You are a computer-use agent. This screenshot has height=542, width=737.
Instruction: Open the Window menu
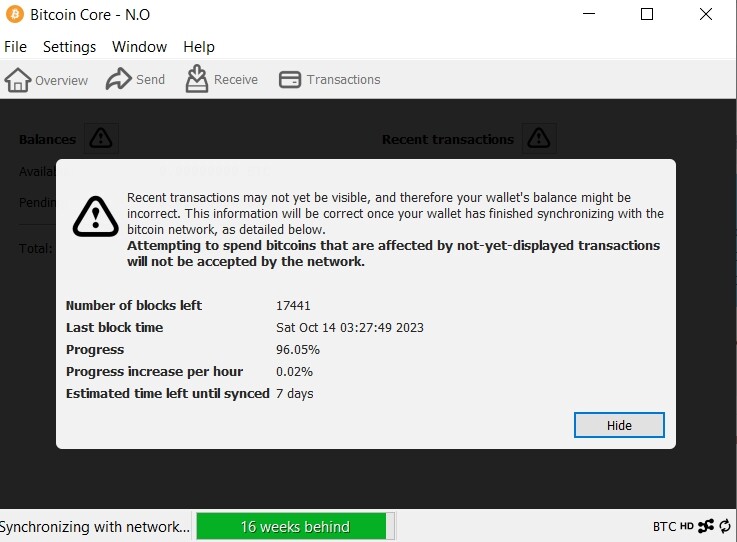click(x=140, y=47)
